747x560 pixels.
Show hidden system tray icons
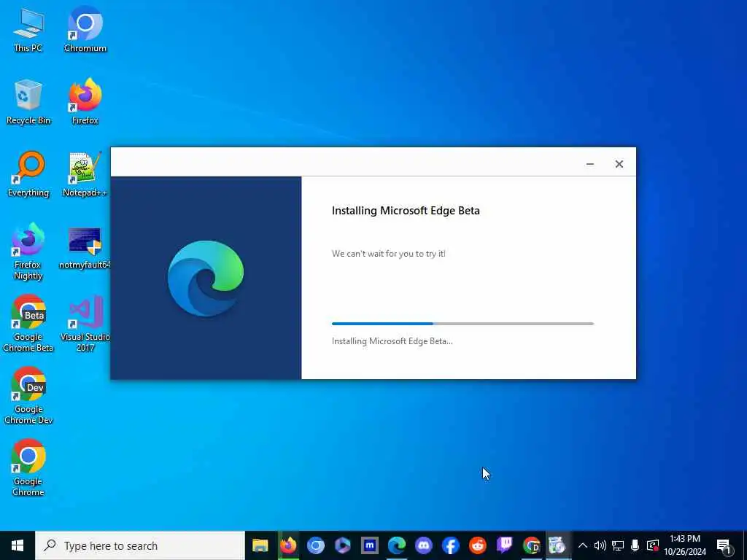coord(583,545)
